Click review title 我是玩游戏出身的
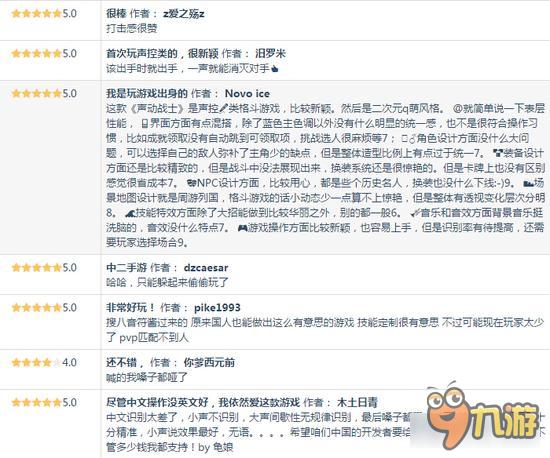Viewport: 550px width, 458px height. click(x=147, y=94)
